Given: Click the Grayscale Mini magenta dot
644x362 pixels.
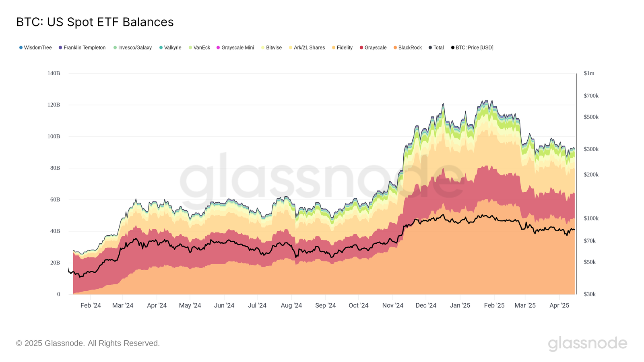Looking at the screenshot, I should point(218,47).
